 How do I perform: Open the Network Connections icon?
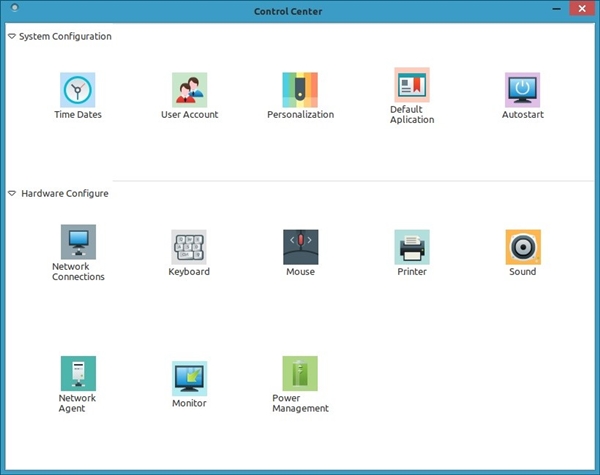click(x=78, y=242)
